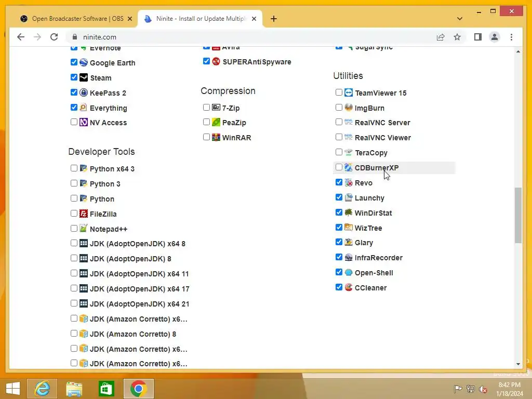Uncheck the SUPERAntiSpyware checkbox

[x=206, y=61]
